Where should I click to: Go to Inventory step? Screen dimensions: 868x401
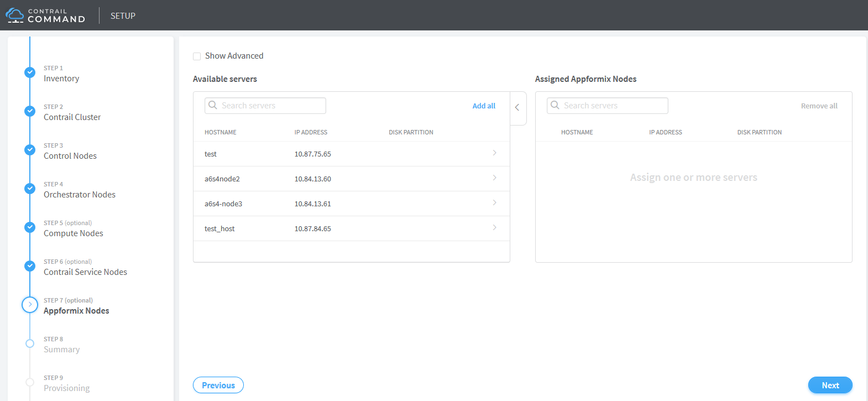tap(61, 79)
